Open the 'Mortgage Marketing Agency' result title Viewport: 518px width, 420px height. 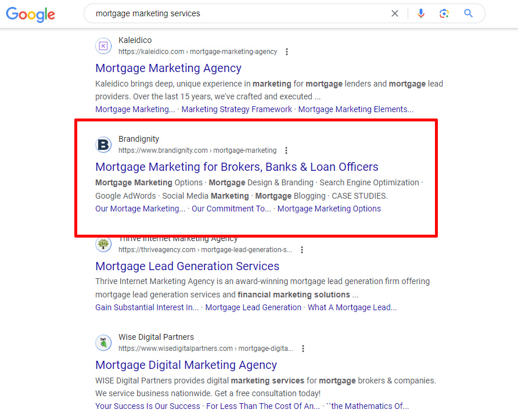pyautogui.click(x=168, y=68)
